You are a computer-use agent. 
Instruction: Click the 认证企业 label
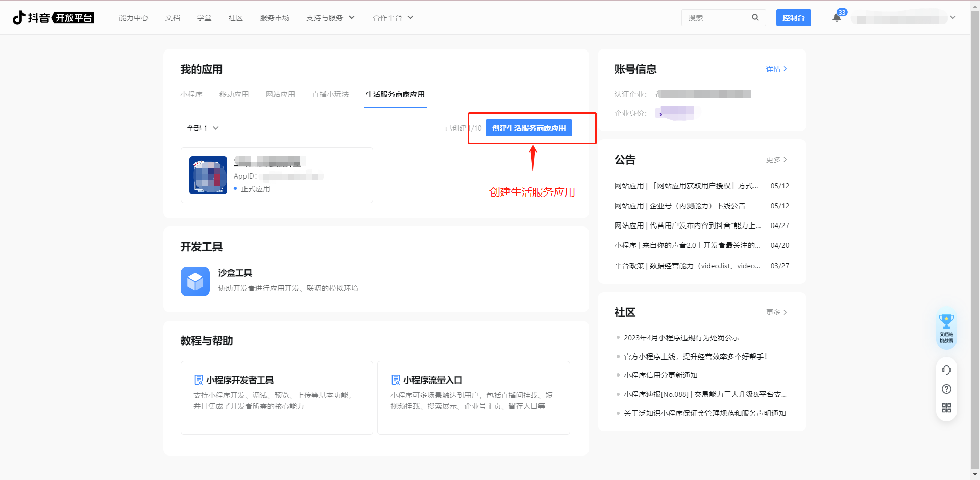point(631,94)
